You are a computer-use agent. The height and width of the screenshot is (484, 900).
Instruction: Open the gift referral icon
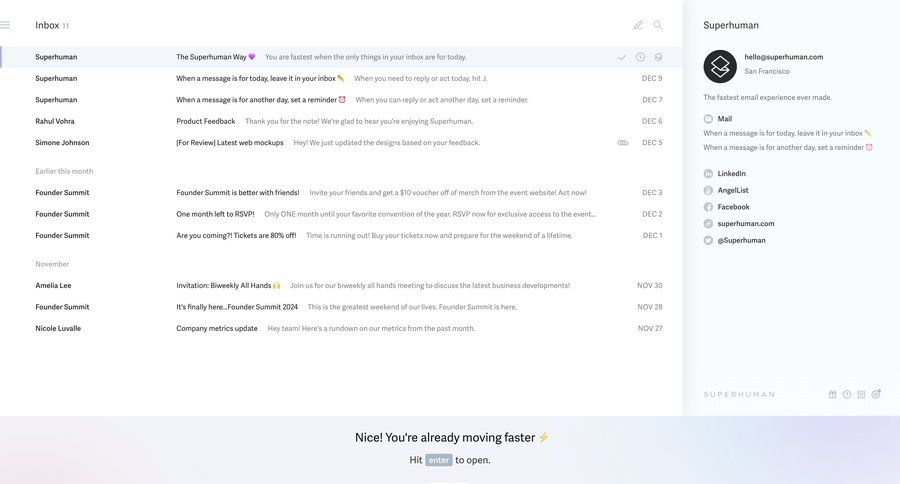832,394
